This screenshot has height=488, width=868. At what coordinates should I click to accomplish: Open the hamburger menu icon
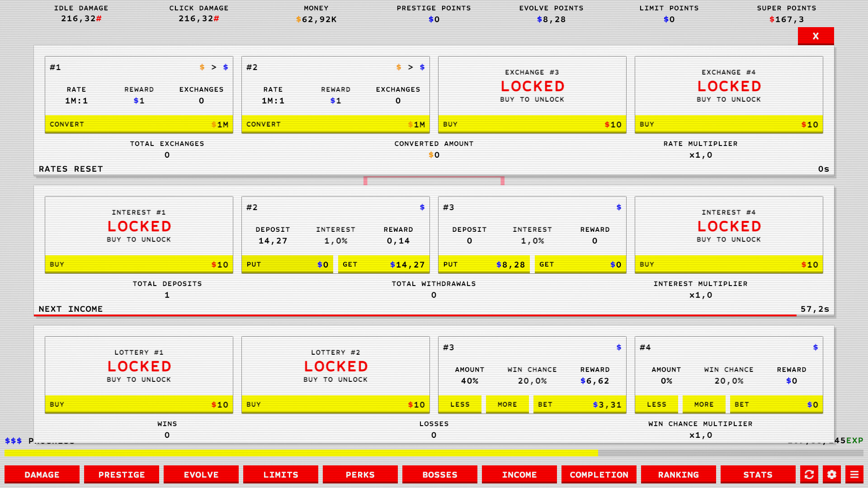pos(854,474)
